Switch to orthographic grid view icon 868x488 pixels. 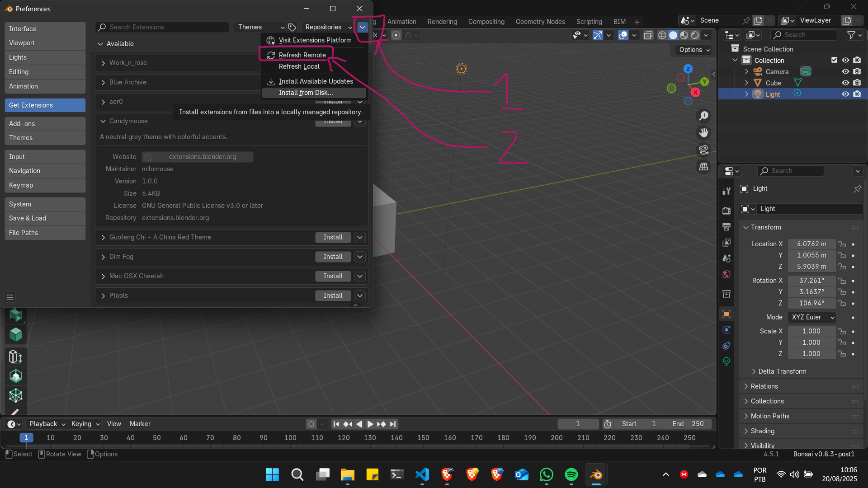[703, 167]
